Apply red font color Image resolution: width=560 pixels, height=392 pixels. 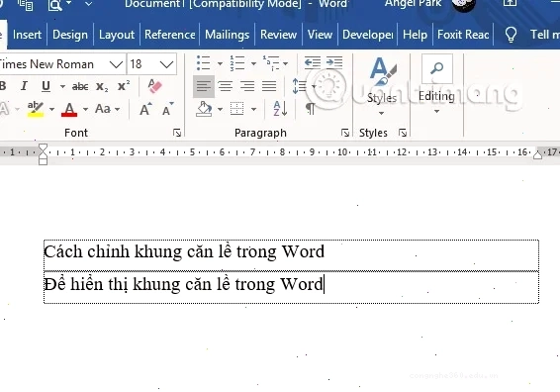coord(69,109)
